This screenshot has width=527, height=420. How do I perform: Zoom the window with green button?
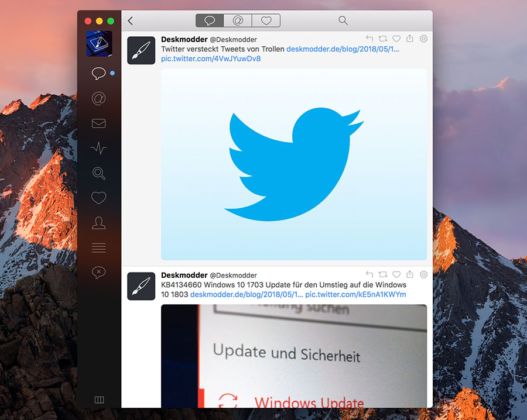pyautogui.click(x=111, y=21)
